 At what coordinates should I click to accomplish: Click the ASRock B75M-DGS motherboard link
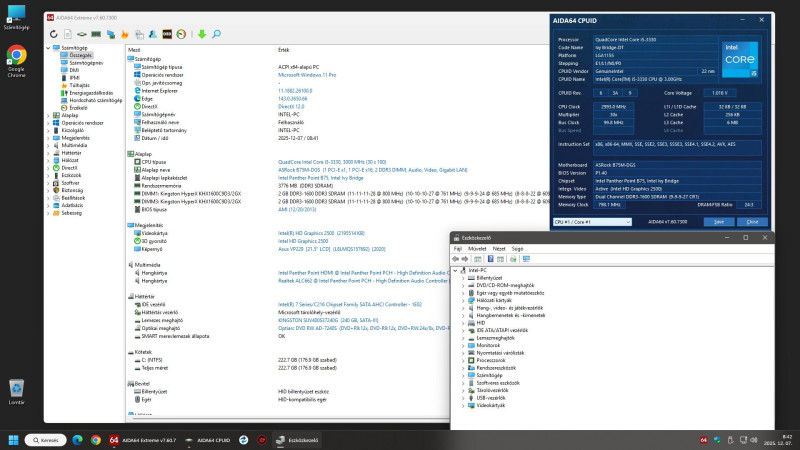pos(372,170)
